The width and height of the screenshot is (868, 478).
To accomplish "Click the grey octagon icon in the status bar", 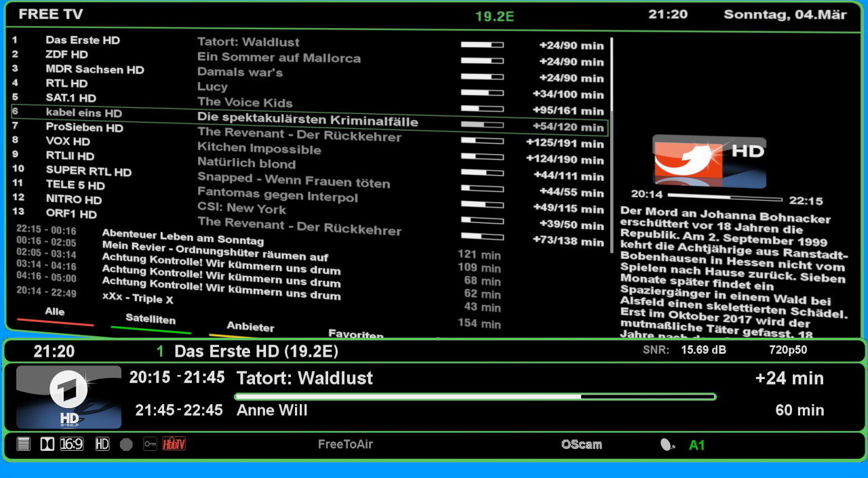I will (126, 444).
